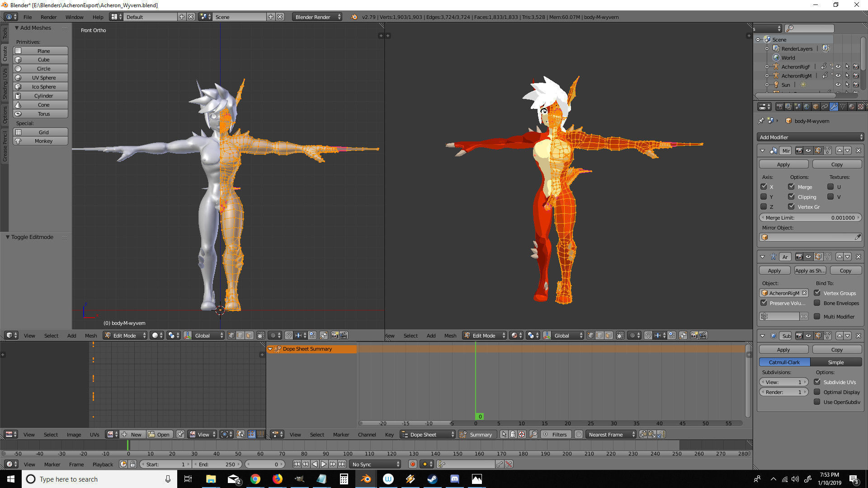Screen dimensions: 868x488
Task: Toggle snap magnet in left viewport header
Action: (288, 335)
